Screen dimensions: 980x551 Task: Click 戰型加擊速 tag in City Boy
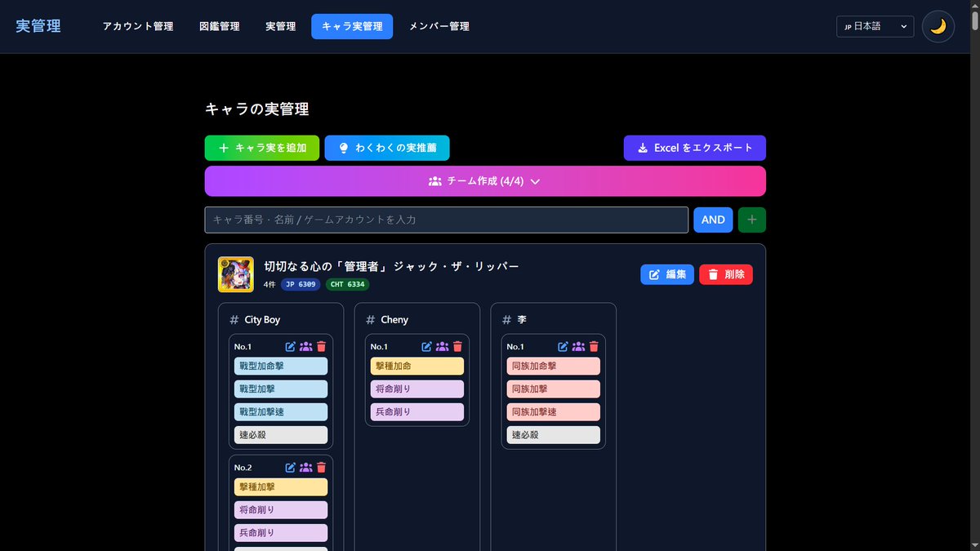click(281, 411)
